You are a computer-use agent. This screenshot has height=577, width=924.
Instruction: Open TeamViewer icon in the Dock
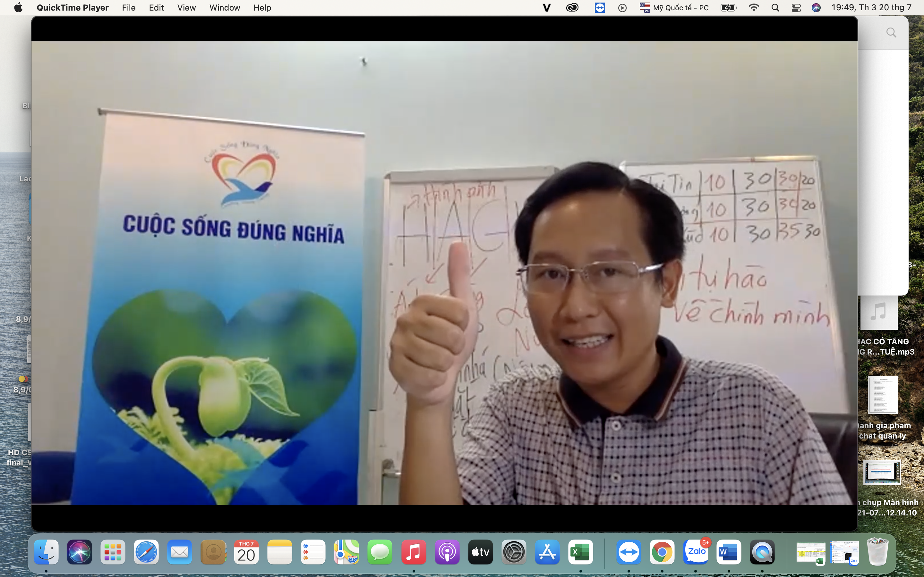(x=629, y=552)
